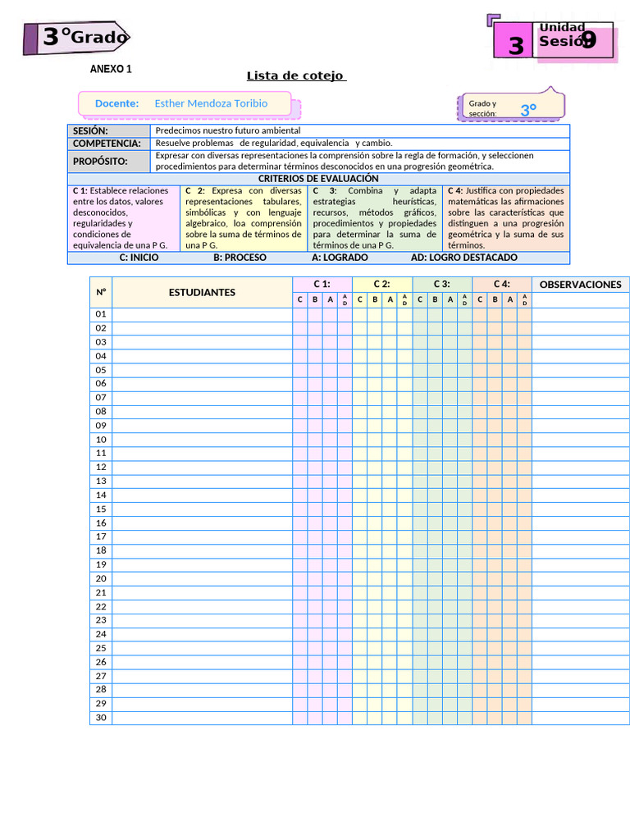Select row number "30"
This screenshot has width=630, height=840.
tap(101, 718)
